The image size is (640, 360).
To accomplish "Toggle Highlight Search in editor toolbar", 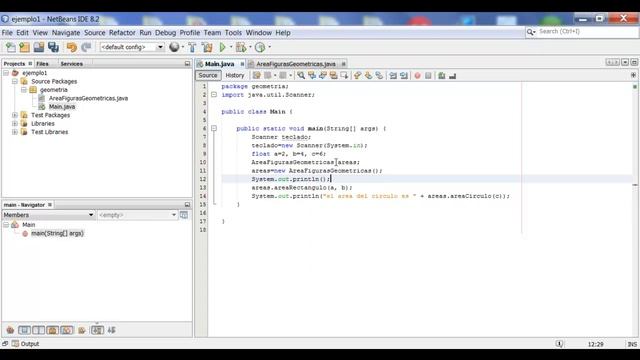I will 333,76.
